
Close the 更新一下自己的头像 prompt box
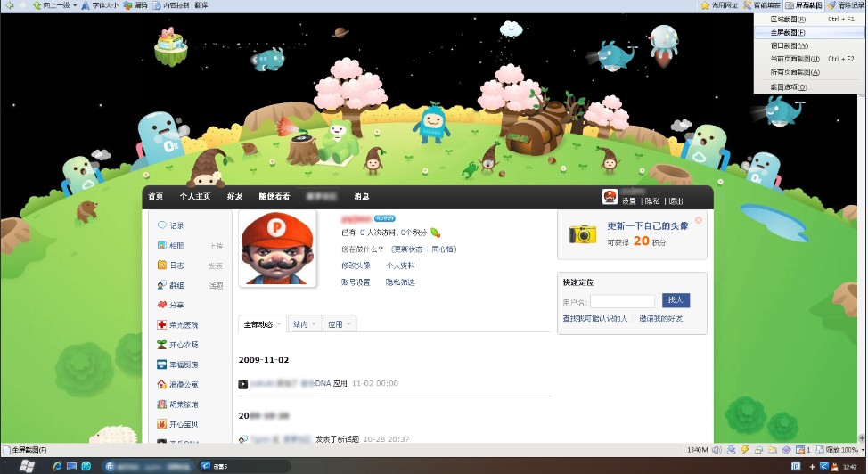pos(699,220)
